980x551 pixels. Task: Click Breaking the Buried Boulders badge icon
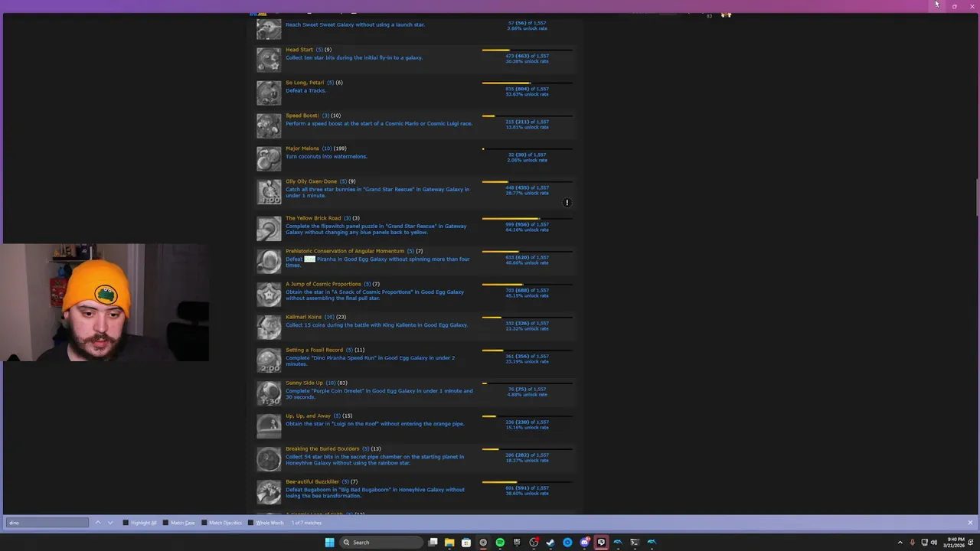click(x=269, y=459)
